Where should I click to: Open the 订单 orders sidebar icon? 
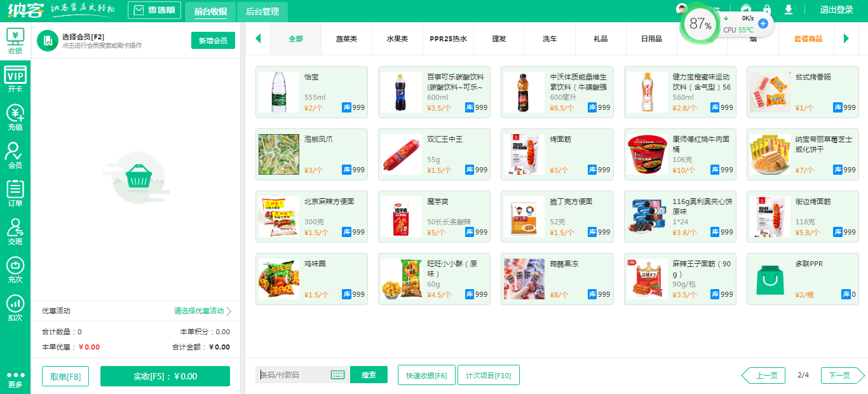pyautogui.click(x=15, y=194)
